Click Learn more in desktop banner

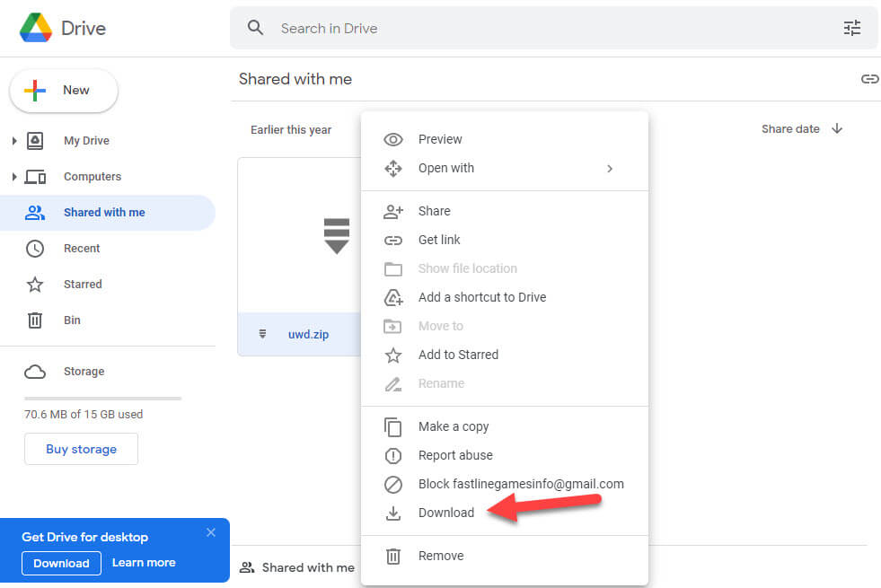click(144, 563)
